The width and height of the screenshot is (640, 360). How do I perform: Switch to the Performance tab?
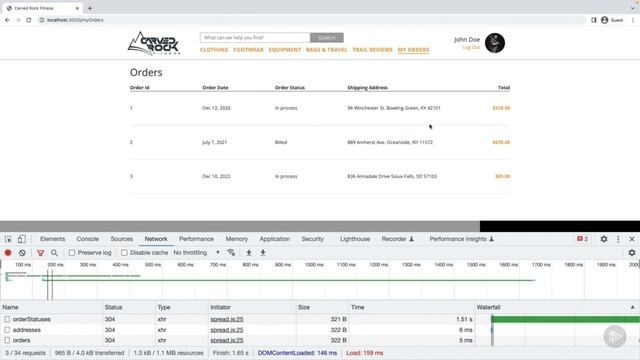196,239
